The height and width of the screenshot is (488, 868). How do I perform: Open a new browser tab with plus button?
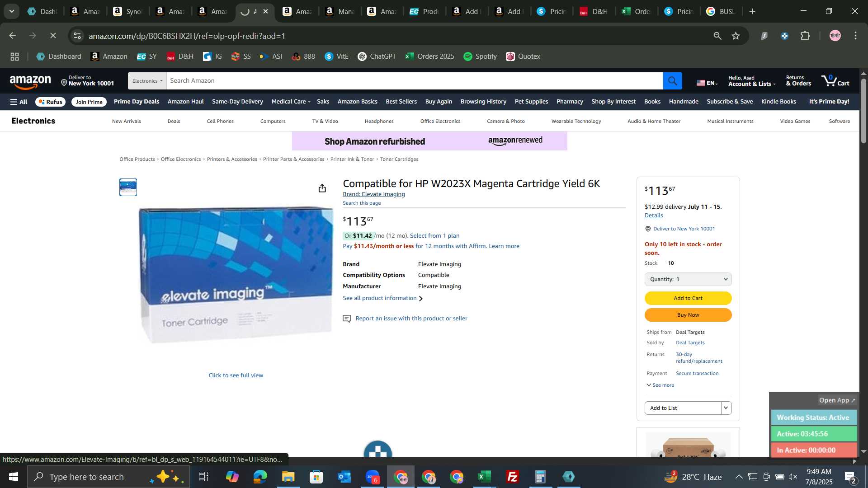click(x=752, y=11)
